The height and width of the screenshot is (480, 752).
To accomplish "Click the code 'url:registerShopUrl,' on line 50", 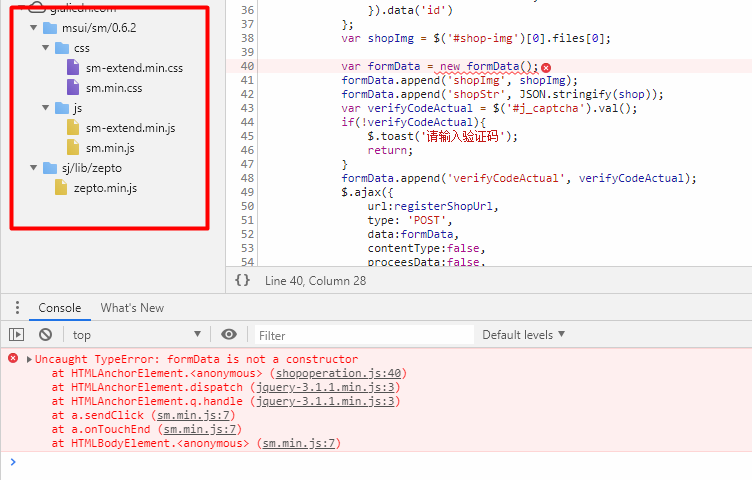I will click(433, 206).
